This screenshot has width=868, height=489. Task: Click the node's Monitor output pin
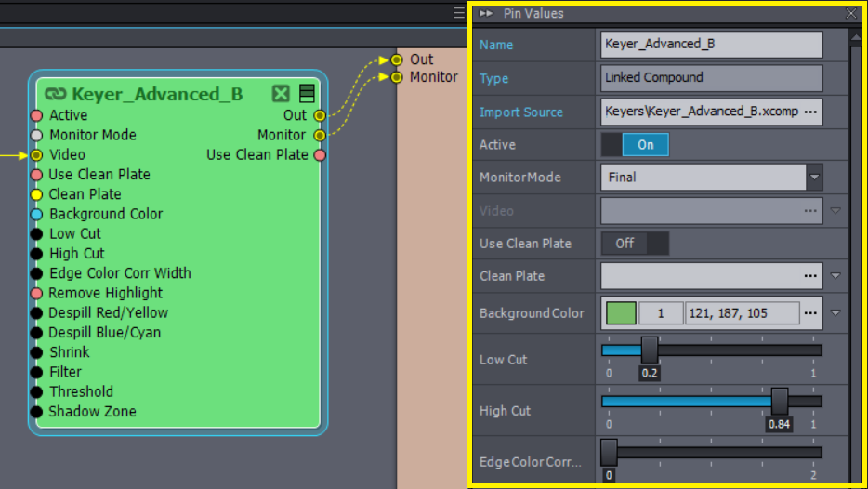point(320,135)
